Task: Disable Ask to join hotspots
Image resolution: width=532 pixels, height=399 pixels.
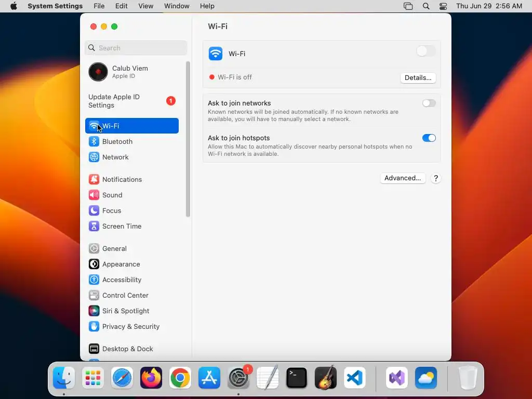Action: 429,138
